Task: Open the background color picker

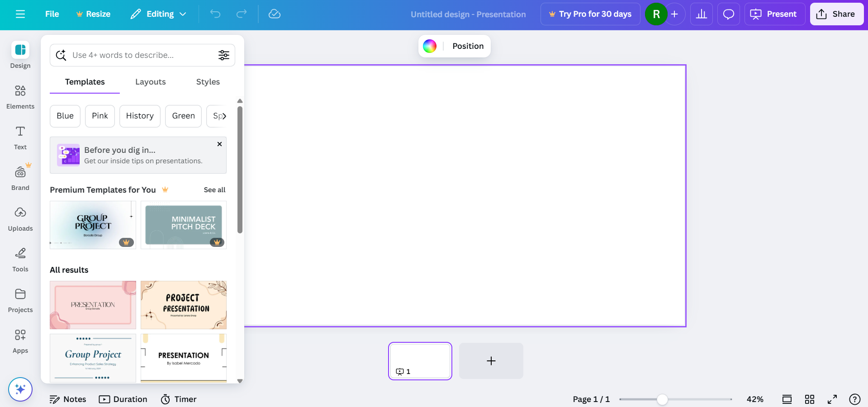Action: [430, 46]
